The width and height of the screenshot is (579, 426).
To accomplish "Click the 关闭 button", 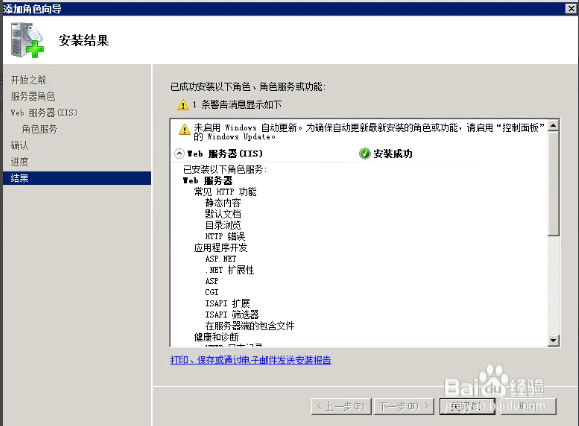I will 467,406.
